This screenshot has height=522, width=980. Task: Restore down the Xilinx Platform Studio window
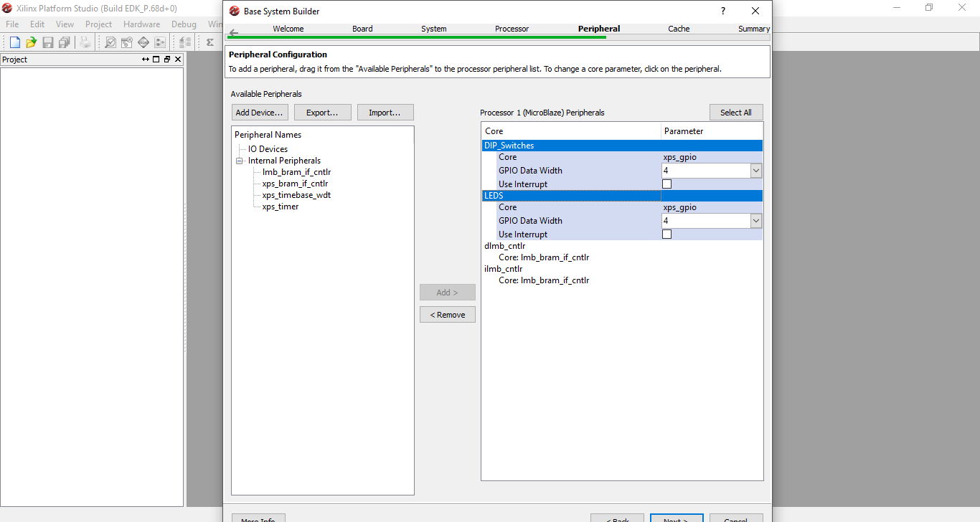(x=929, y=8)
